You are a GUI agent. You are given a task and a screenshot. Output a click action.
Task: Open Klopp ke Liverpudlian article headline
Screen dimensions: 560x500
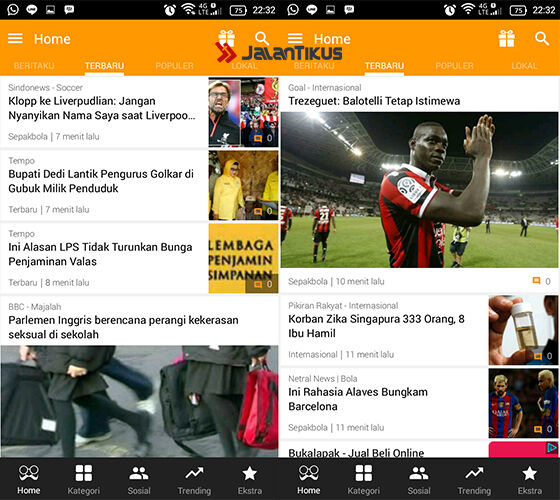(x=102, y=108)
